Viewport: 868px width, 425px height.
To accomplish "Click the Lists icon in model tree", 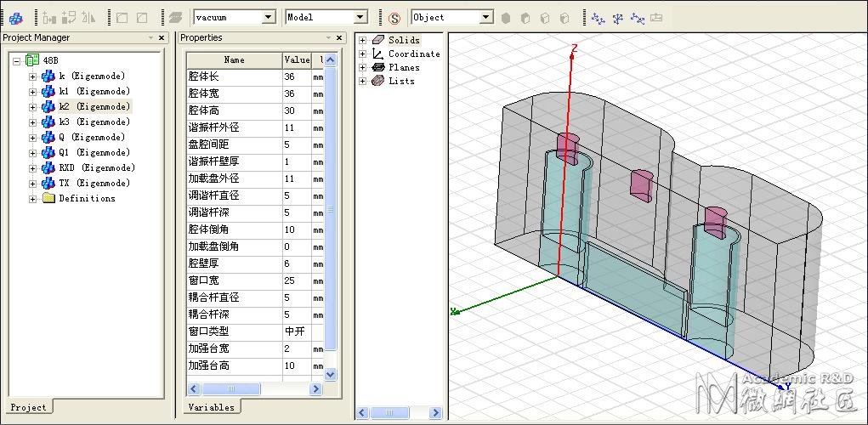I will coord(378,81).
